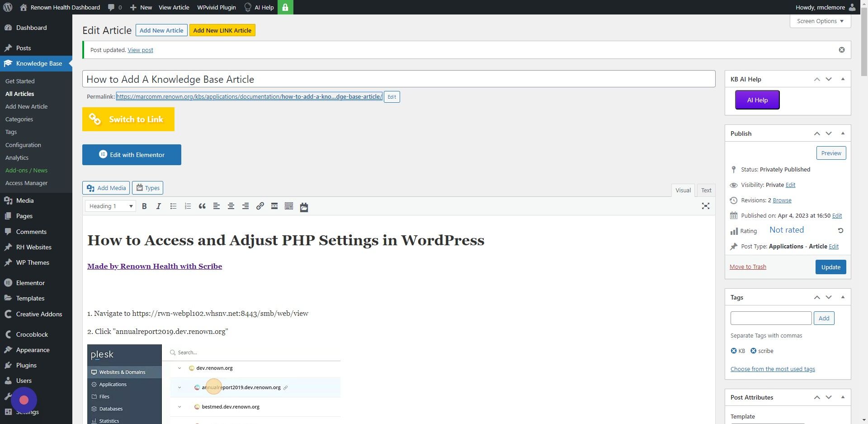Switch to the Visual editor tab
The width and height of the screenshot is (868, 424).
tap(683, 191)
